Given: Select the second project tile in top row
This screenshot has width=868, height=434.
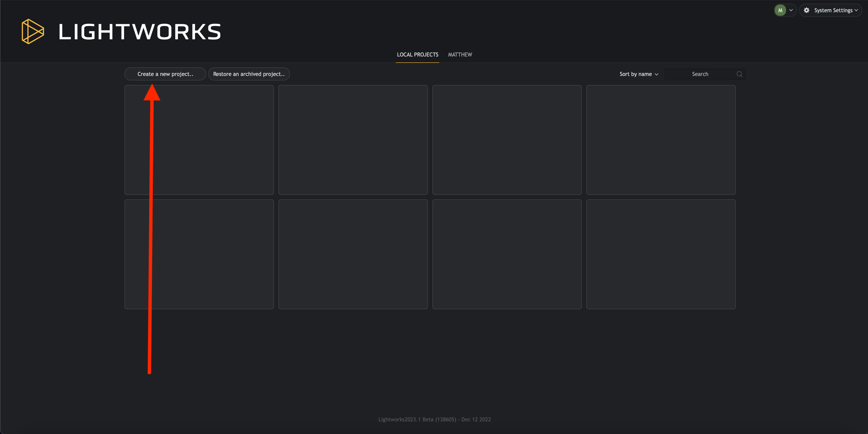Looking at the screenshot, I should point(353,140).
